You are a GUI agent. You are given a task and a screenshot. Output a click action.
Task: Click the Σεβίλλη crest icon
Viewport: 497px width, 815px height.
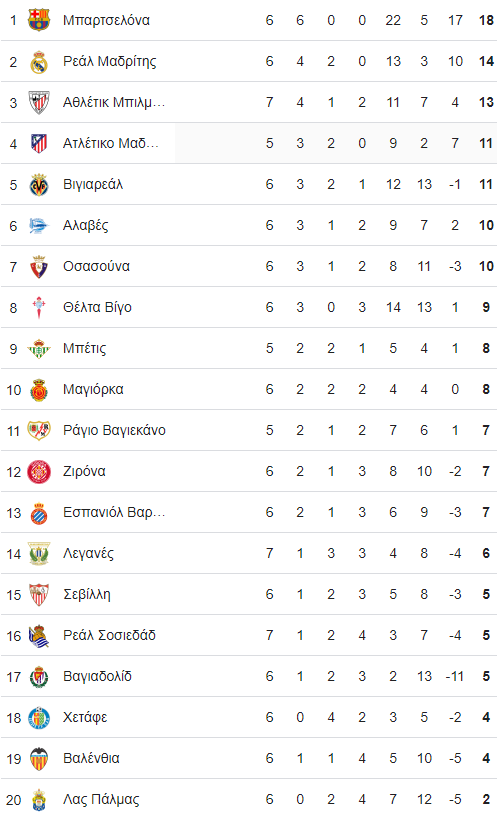(x=38, y=595)
